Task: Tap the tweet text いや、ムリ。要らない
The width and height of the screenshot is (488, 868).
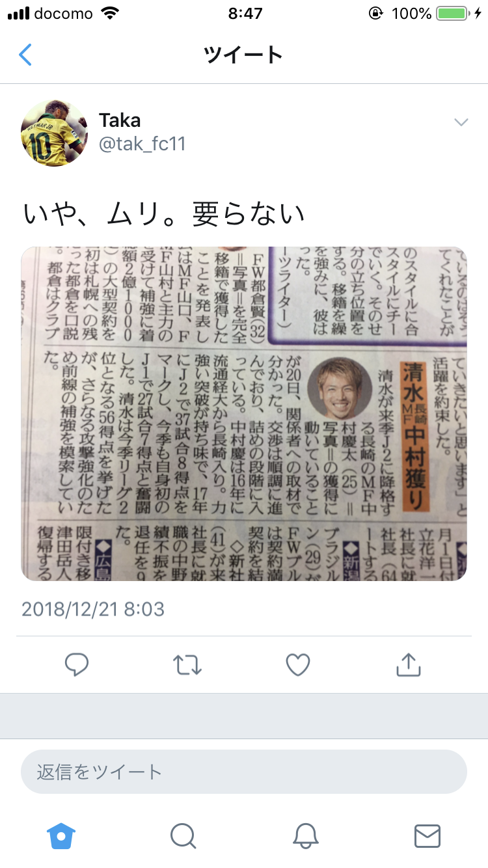Action: 164,214
